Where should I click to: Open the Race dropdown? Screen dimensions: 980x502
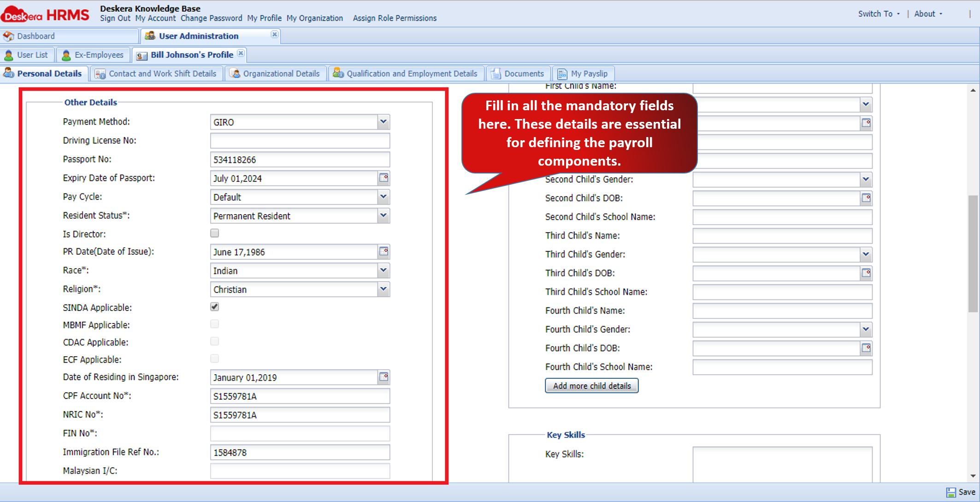tap(384, 270)
